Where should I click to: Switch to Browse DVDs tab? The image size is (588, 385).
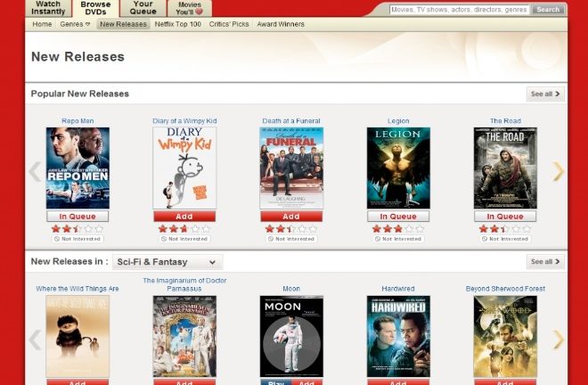95,8
